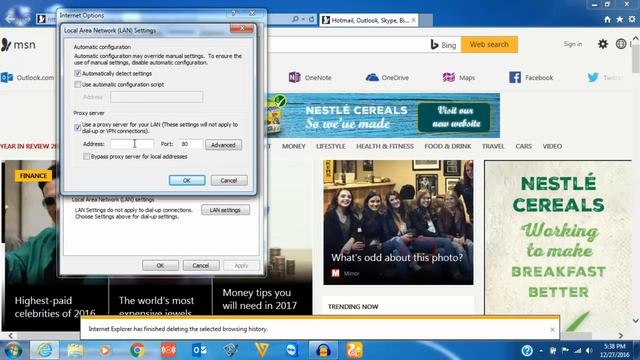Close the LAN Settings dialog with the red X
The image size is (640, 360).
(x=242, y=29)
